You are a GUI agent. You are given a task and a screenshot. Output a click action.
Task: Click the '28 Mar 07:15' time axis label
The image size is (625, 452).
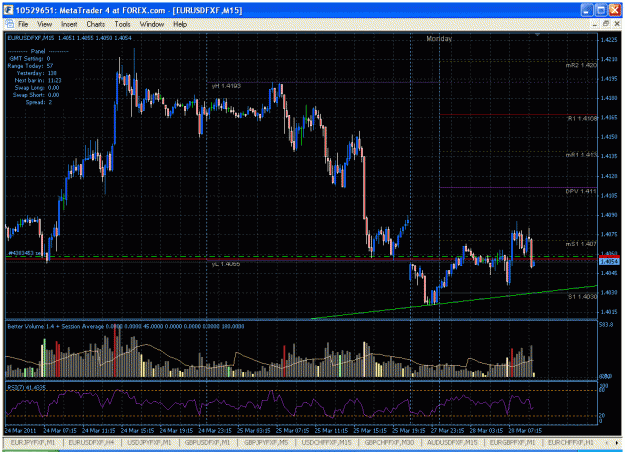525,430
